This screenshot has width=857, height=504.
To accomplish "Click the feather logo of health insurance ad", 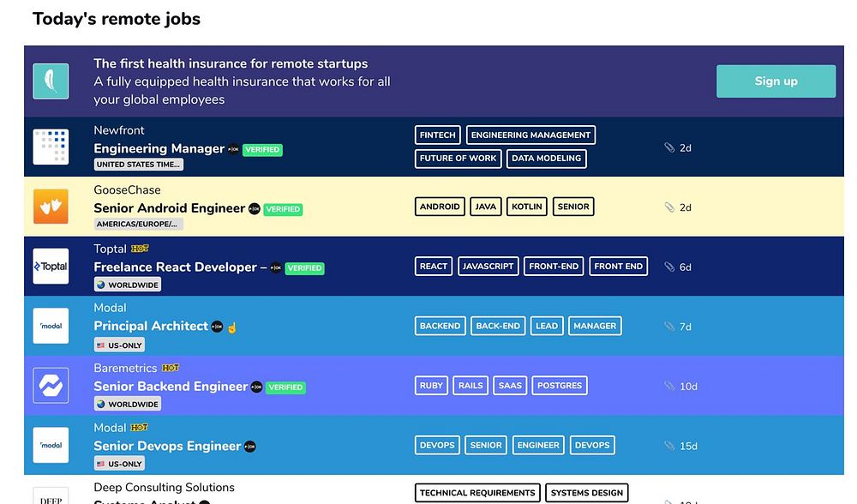I will point(51,81).
